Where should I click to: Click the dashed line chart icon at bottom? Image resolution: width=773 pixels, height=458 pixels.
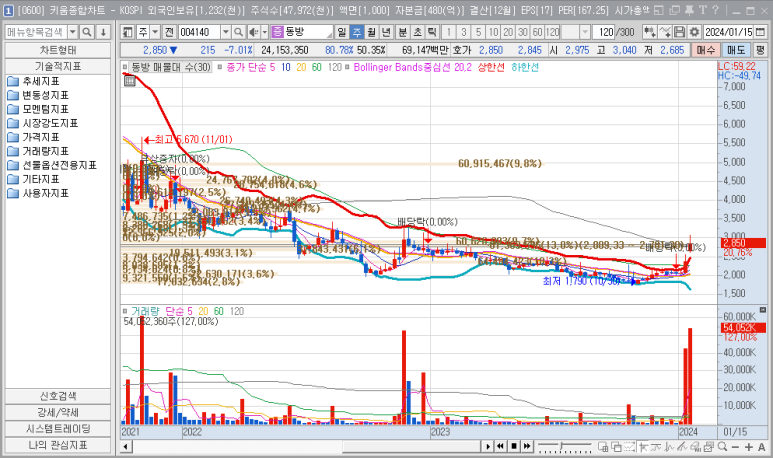(630, 447)
